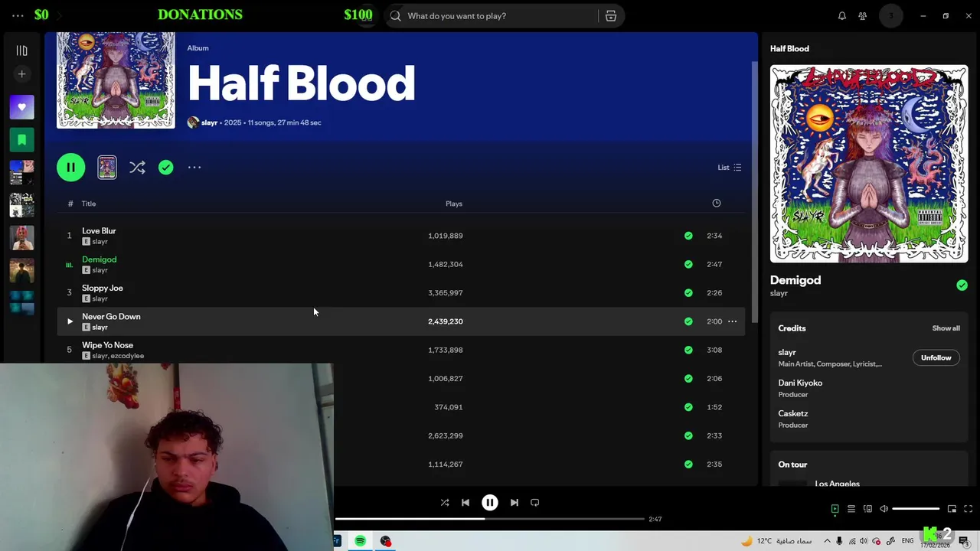Open Liked Songs heart playlist
The height and width of the screenshot is (551, 980).
pos(21,107)
